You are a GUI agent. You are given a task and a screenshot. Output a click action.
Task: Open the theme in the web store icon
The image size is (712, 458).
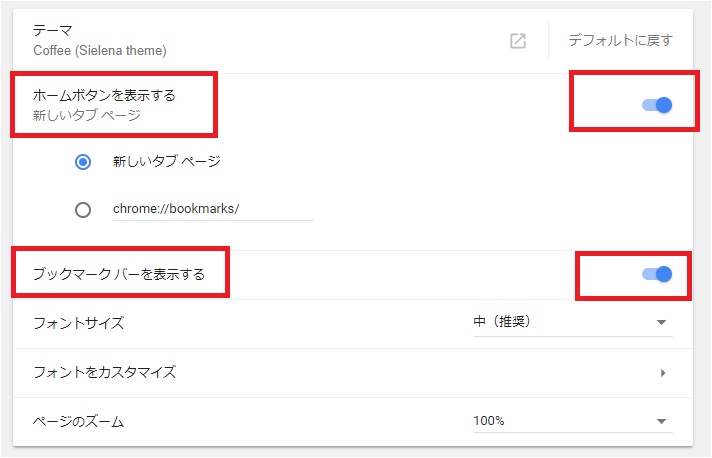(518, 41)
